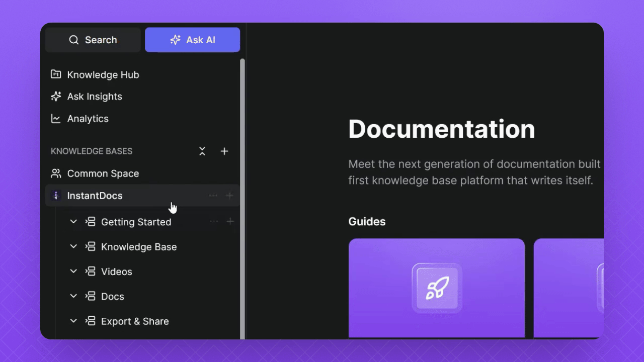Click the Ask AI button

tap(192, 40)
